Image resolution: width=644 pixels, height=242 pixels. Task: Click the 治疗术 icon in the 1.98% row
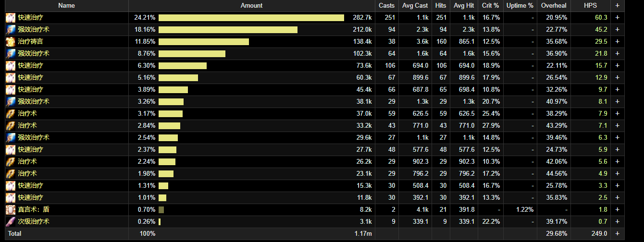(10, 174)
